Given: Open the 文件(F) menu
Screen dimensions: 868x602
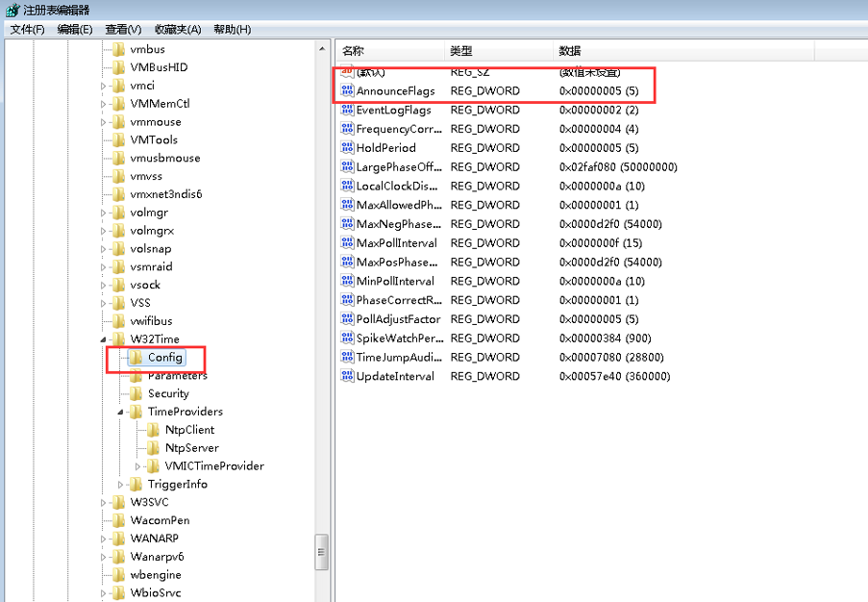Looking at the screenshot, I should point(28,29).
